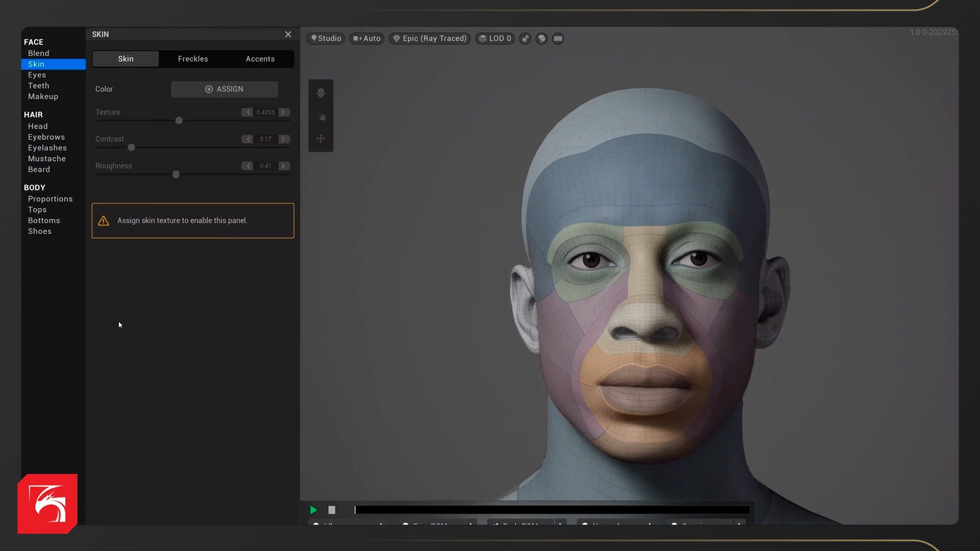Click the head profile icon in viewport toolbar
Image resolution: width=980 pixels, height=551 pixels.
click(x=542, y=38)
